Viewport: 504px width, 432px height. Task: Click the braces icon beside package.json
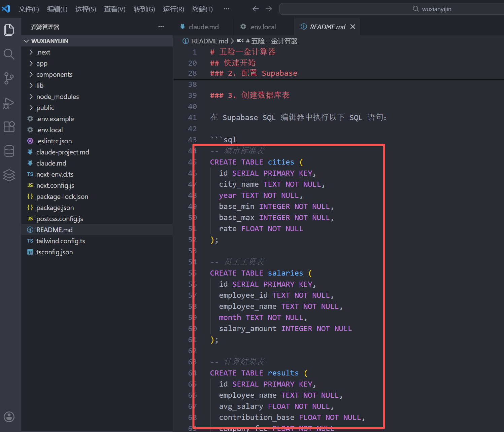coord(30,208)
